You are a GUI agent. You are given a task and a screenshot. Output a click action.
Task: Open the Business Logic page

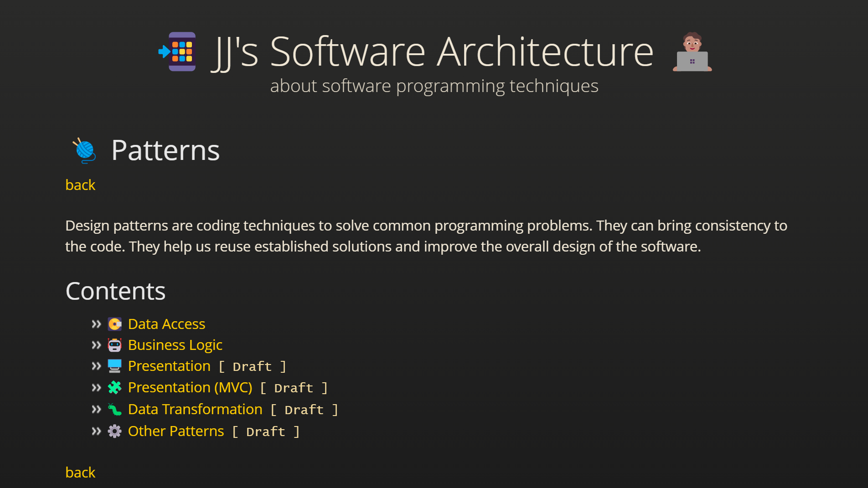pos(175,345)
